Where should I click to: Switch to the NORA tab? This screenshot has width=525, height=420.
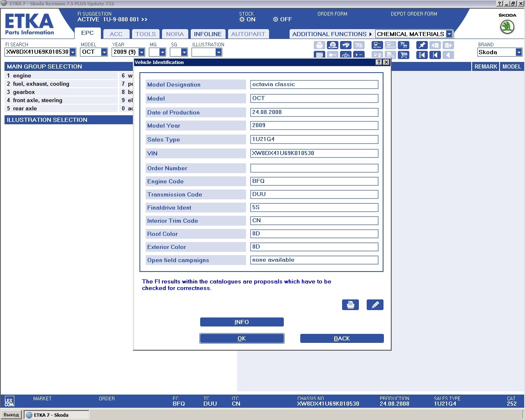[x=175, y=34]
